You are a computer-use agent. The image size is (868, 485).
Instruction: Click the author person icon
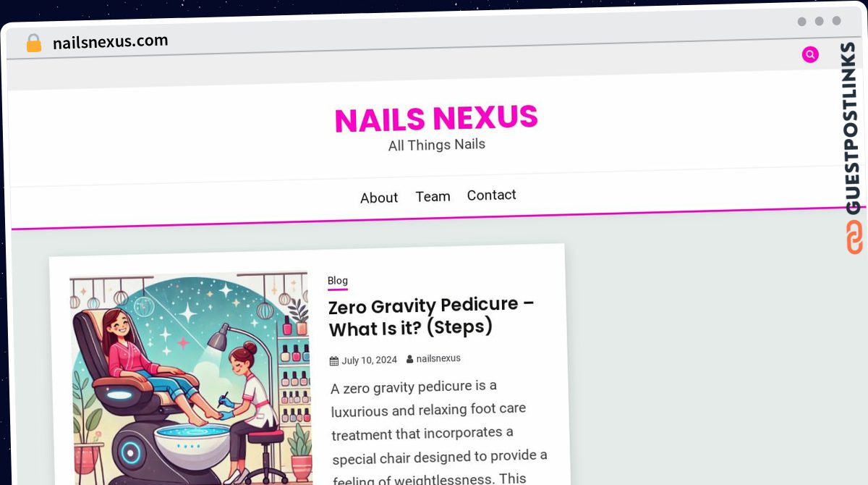coord(410,359)
